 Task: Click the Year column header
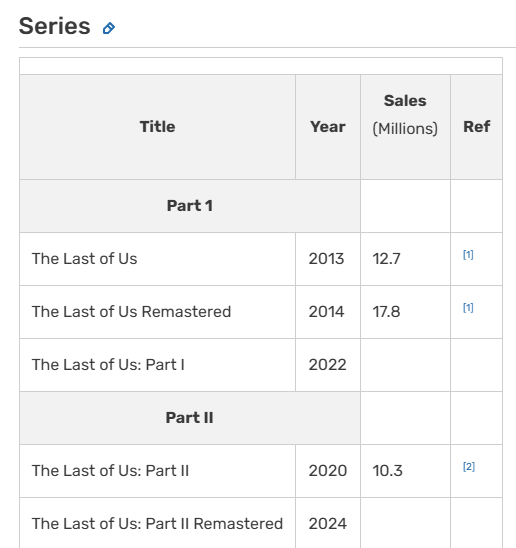pos(328,127)
